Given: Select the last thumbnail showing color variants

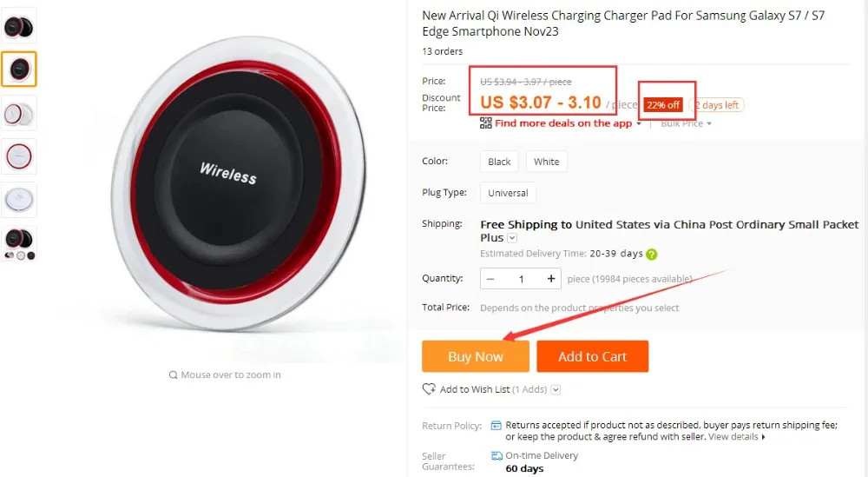Looking at the screenshot, I should (19, 243).
